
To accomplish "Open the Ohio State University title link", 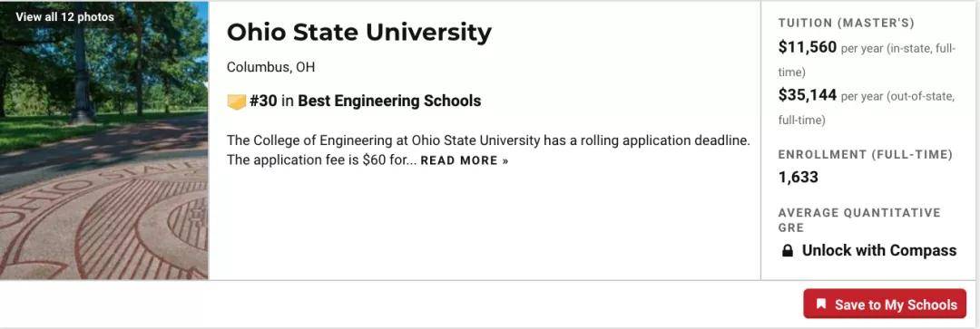I will point(358,32).
